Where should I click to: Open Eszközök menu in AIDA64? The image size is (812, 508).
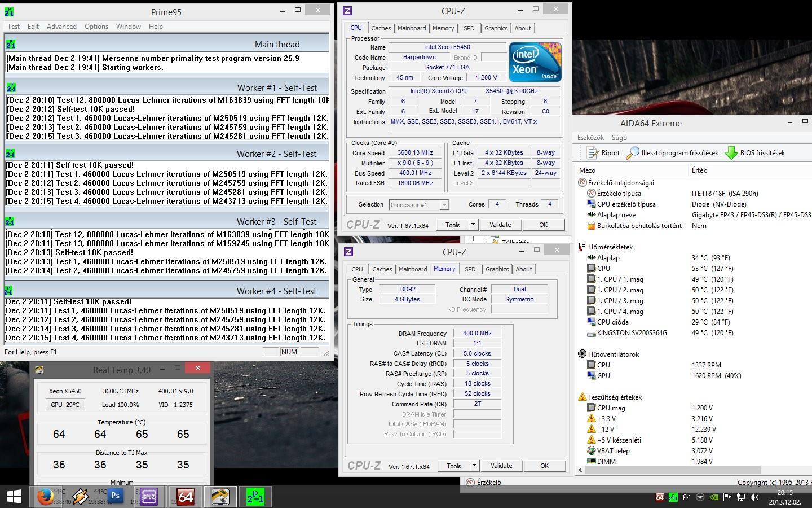click(590, 138)
